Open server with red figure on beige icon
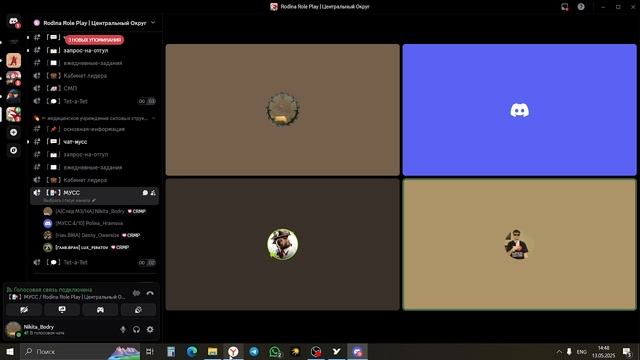Screen dimensions: 640x360 pyautogui.click(x=13, y=61)
